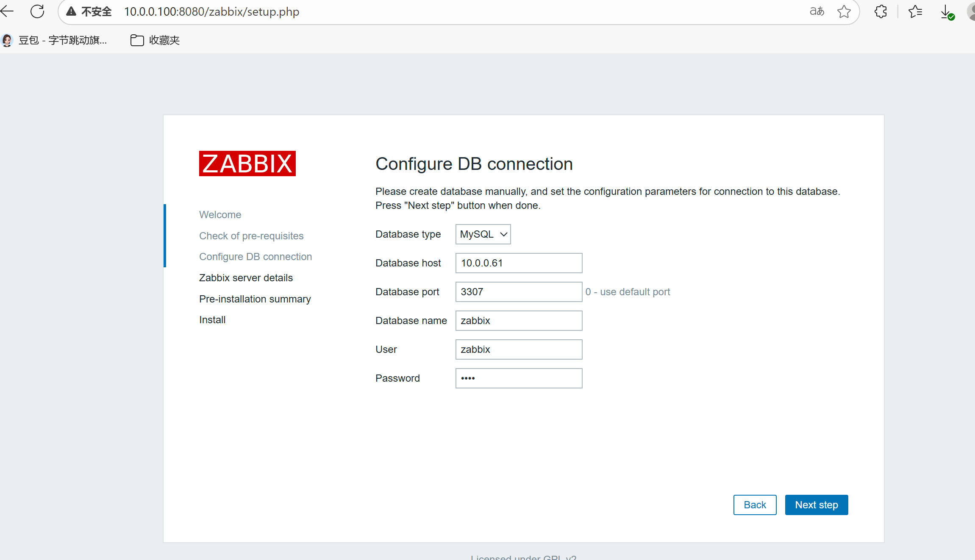975x560 pixels.
Task: Reload the setup page
Action: click(x=37, y=11)
